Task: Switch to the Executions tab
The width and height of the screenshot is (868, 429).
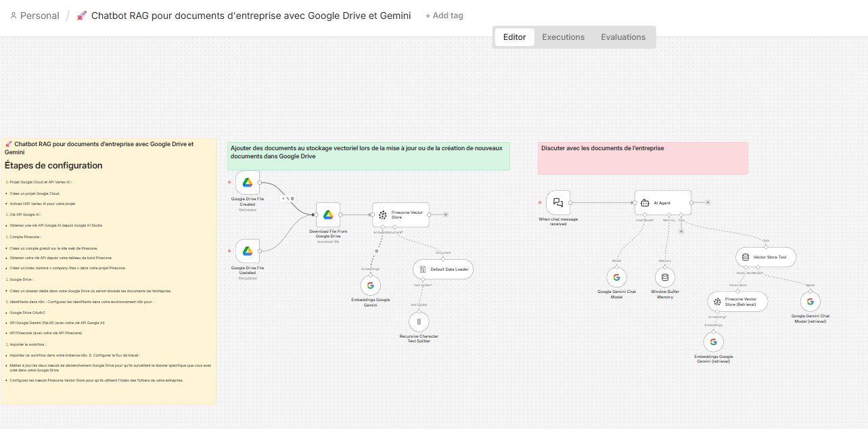Action: 563,37
